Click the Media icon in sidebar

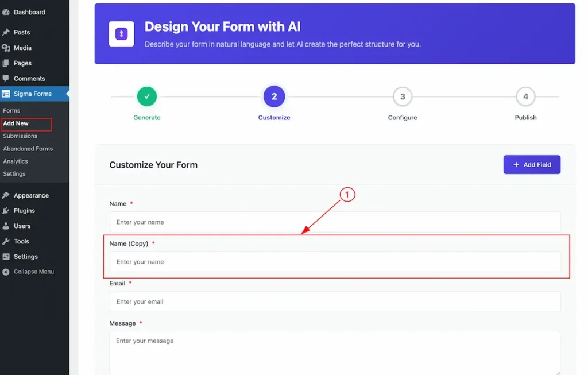coord(6,48)
